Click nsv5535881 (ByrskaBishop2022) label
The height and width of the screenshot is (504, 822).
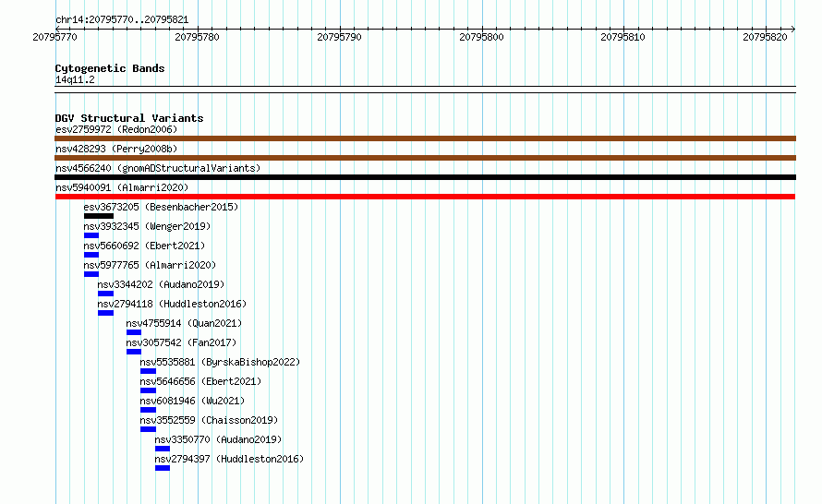[x=220, y=362]
